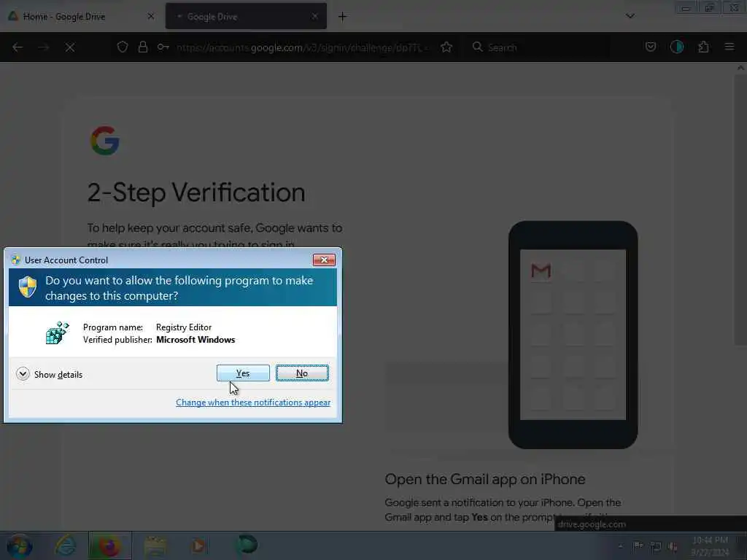The height and width of the screenshot is (560, 747).
Task: Click the Registry Editor program icon
Action: 57,332
